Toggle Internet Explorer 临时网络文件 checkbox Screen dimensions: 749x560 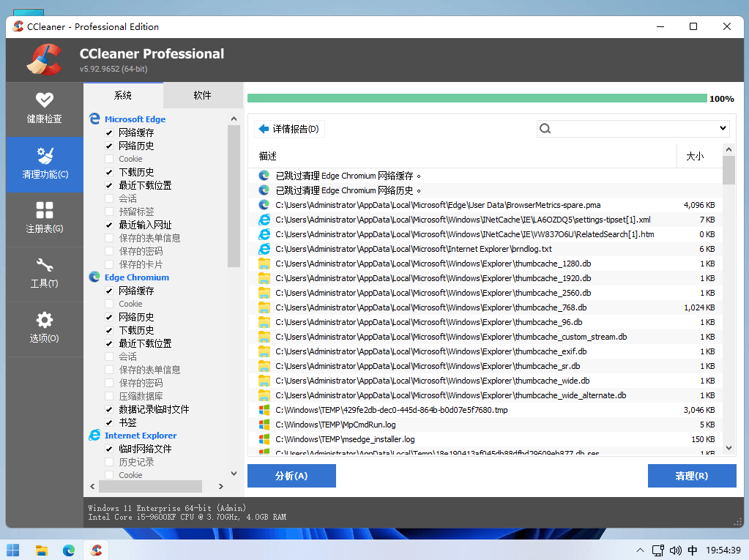coord(109,449)
